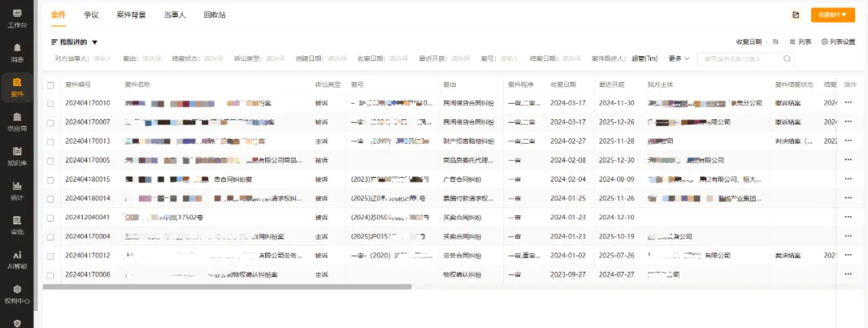Open the 供应商 suppliers sidebar icon
The width and height of the screenshot is (868, 328).
tap(17, 117)
